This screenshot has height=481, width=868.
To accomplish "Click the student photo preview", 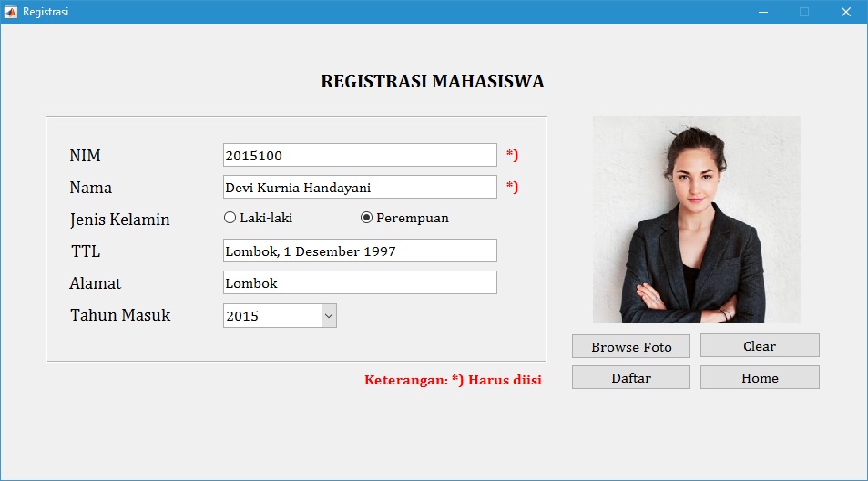I will point(697,220).
